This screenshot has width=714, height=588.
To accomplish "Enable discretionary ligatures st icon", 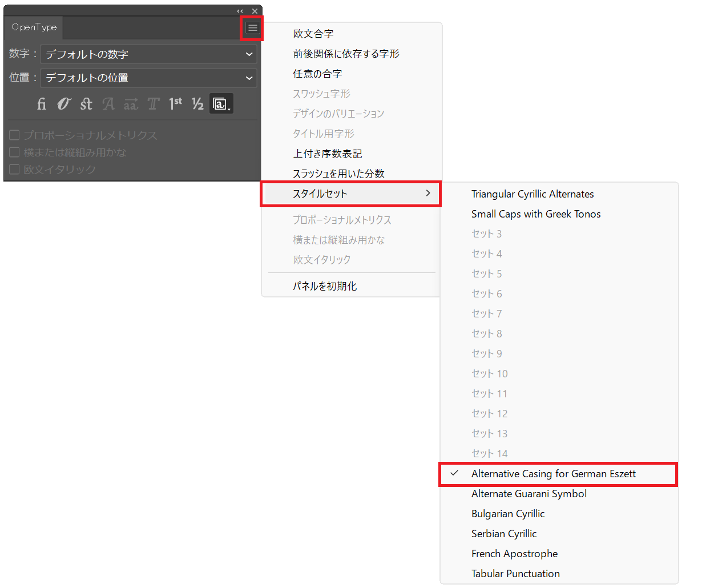I will point(86,104).
